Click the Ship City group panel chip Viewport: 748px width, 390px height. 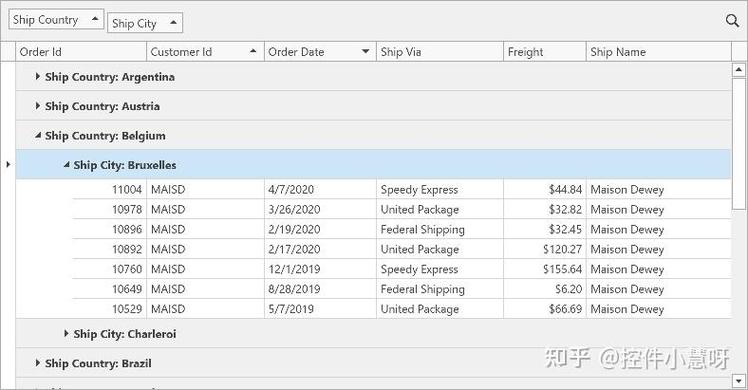click(x=145, y=23)
